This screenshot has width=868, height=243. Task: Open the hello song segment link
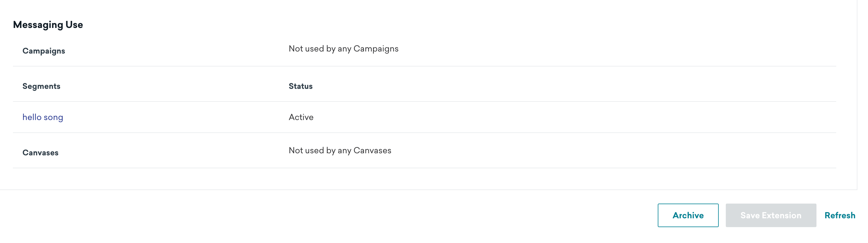pos(43,117)
